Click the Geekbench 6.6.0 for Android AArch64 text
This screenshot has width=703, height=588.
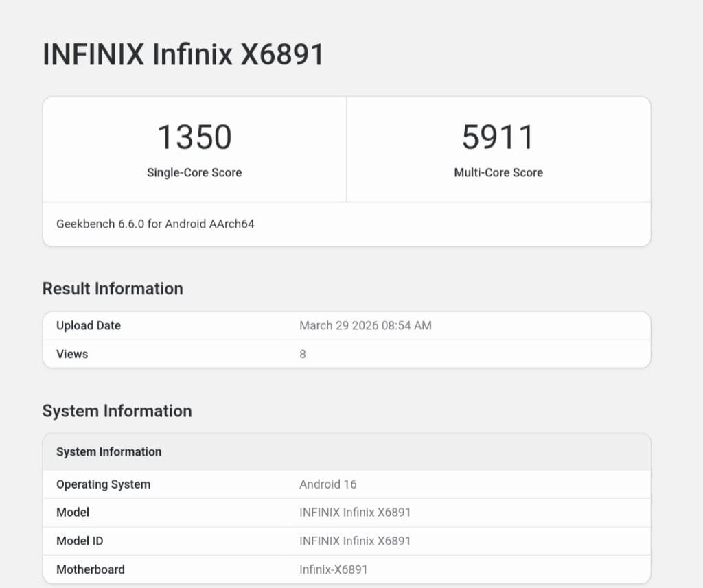[x=155, y=224]
